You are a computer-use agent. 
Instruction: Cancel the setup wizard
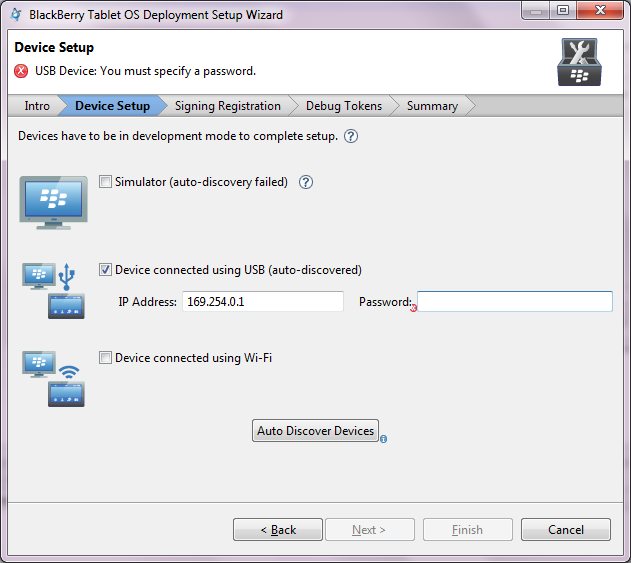[x=566, y=530]
